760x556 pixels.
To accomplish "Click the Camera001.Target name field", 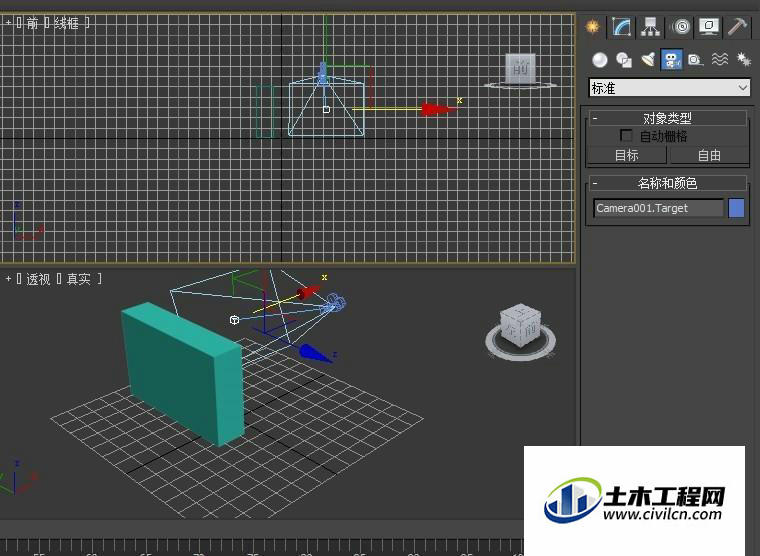I will point(658,208).
